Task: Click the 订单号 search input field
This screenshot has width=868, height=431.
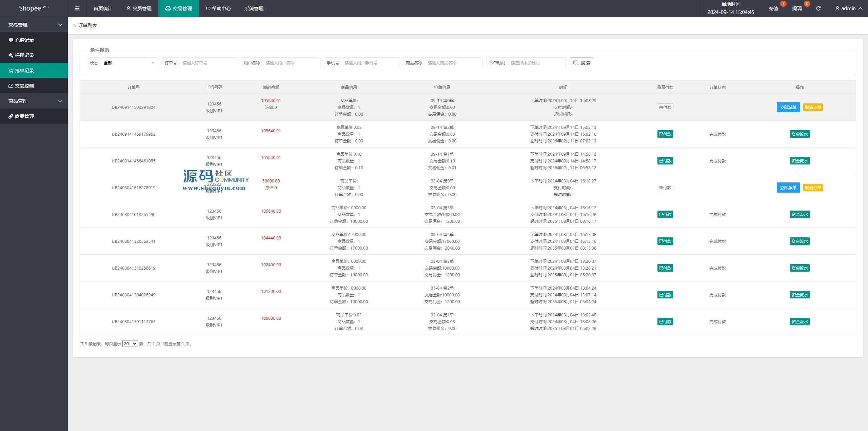Action: point(208,63)
